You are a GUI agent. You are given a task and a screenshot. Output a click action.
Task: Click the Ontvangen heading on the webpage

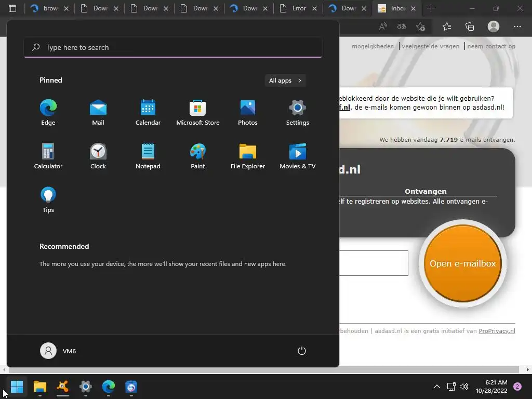[x=425, y=191]
